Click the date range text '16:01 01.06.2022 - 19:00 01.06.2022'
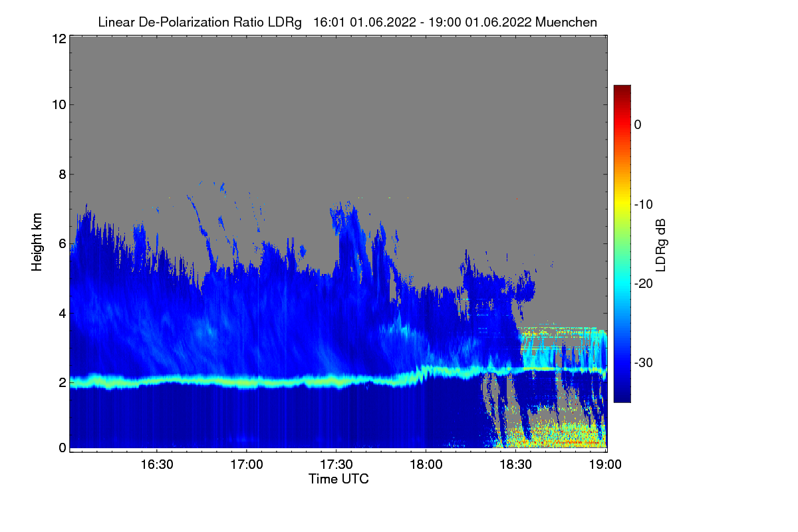Screen dimensions: 798x532 pyautogui.click(x=422, y=22)
